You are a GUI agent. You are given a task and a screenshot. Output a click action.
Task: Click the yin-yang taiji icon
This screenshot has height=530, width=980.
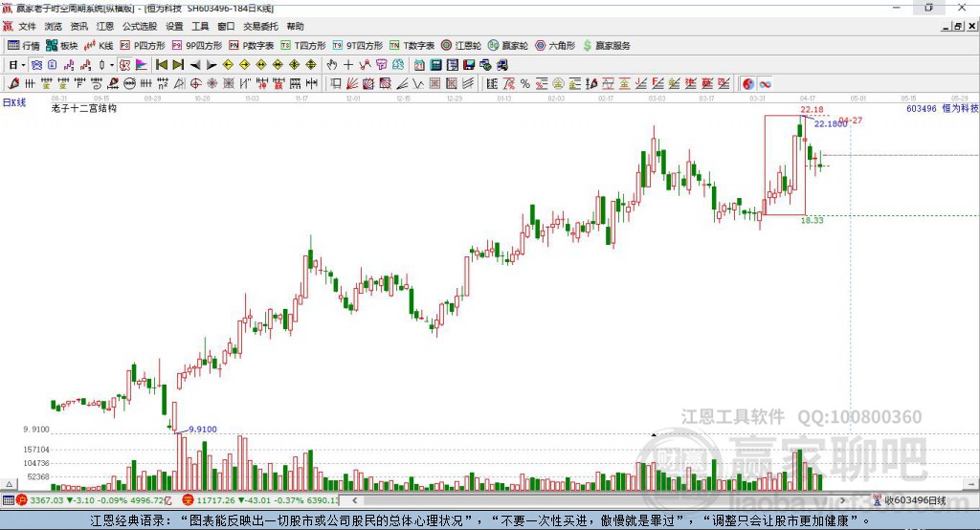coord(748,83)
